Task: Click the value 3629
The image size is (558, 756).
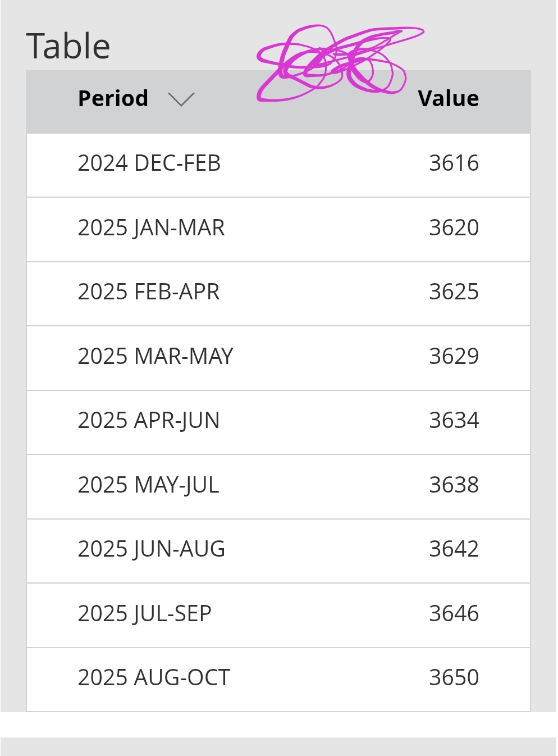Action: (x=454, y=357)
